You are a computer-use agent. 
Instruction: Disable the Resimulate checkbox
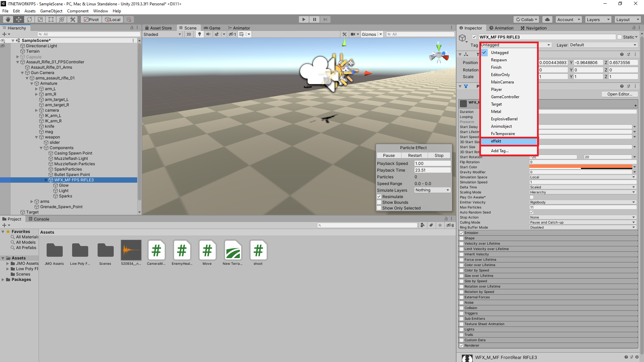click(x=379, y=196)
